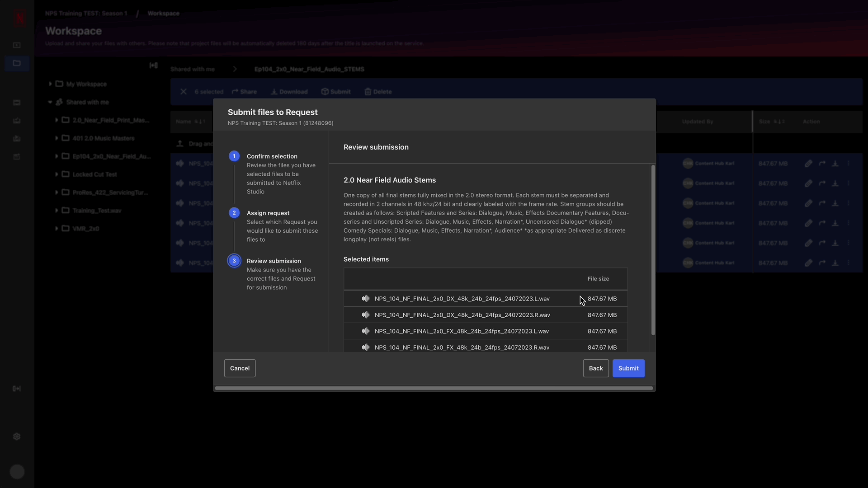The width and height of the screenshot is (868, 488).
Task: Click audio icon of DX_48k L.wav item
Action: click(x=366, y=299)
